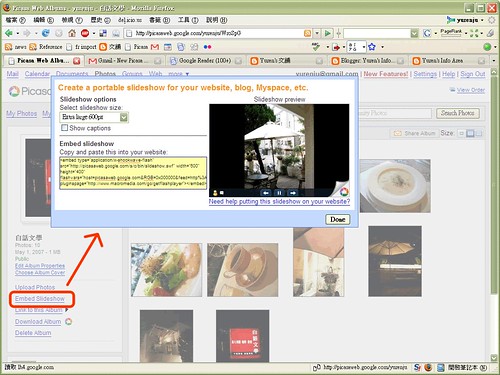500x375 pixels.
Task: Click the Delete Album link
Action: (x=33, y=333)
